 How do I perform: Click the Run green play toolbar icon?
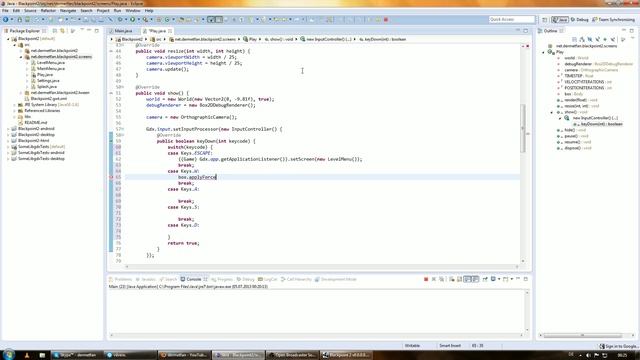[133, 20]
